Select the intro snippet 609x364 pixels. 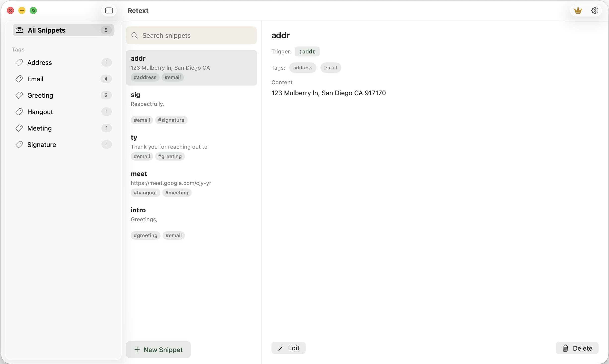[191, 223]
